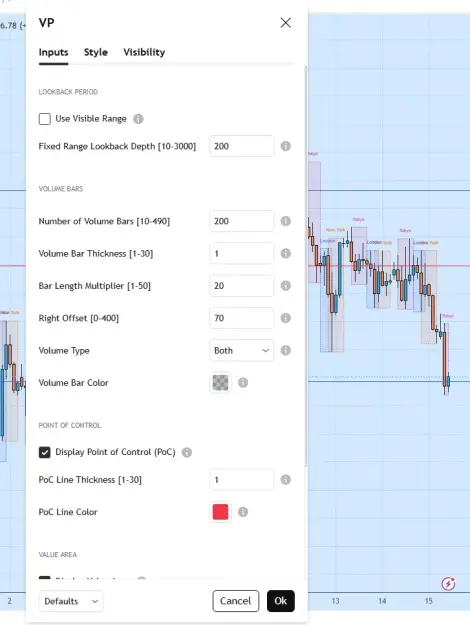This screenshot has width=470, height=625.
Task: Click date label 14 on chart axis
Action: click(x=382, y=601)
